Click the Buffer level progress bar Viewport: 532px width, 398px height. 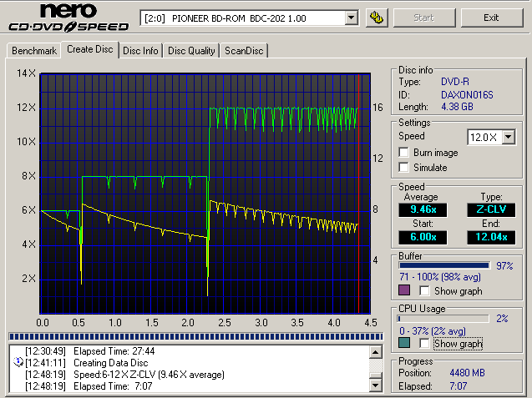pyautogui.click(x=444, y=266)
